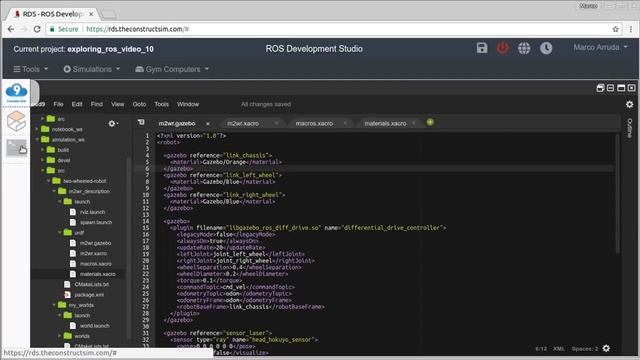This screenshot has height=360, width=640.
Task: Click the status bar gear icon
Action: [606, 348]
